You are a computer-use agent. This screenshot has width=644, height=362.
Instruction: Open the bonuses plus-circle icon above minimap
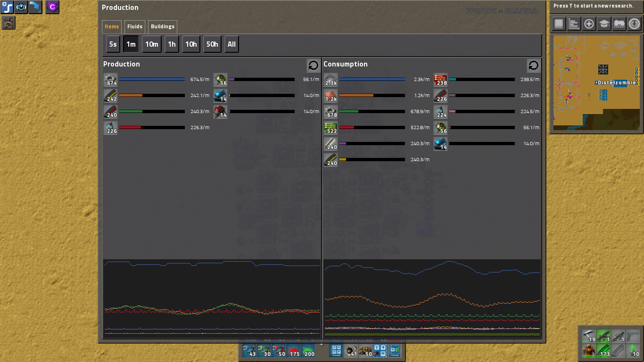click(x=589, y=24)
